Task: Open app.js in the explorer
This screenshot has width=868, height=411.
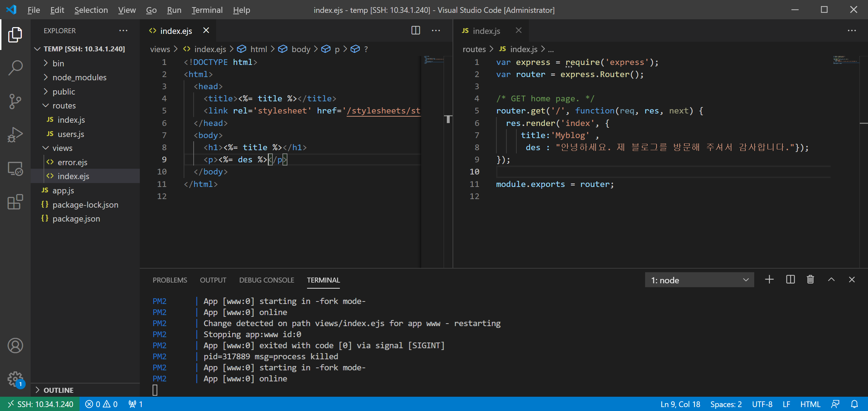Action: tap(63, 191)
